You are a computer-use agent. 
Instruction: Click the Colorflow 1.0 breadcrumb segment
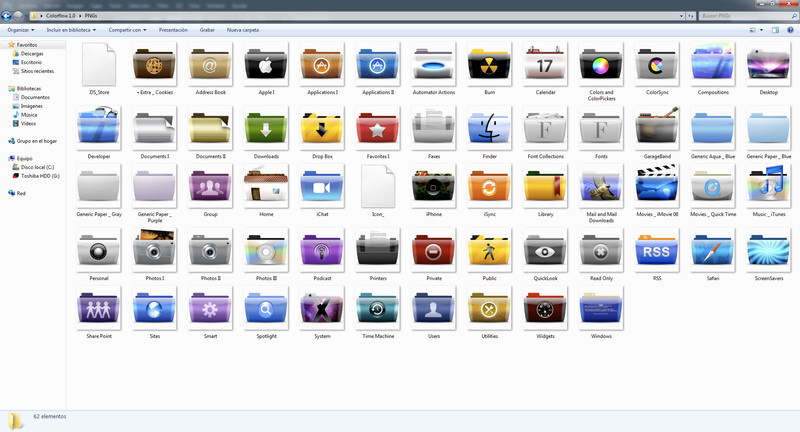tap(60, 16)
